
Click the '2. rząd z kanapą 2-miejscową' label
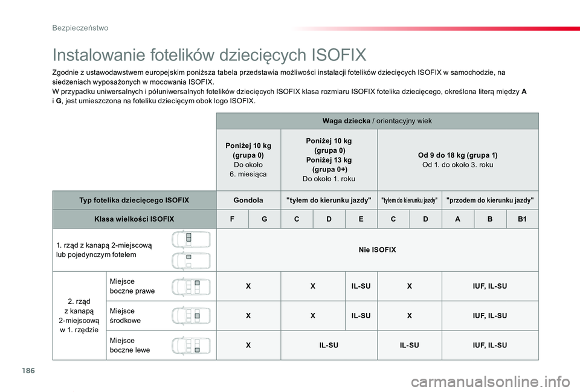click(x=79, y=316)
